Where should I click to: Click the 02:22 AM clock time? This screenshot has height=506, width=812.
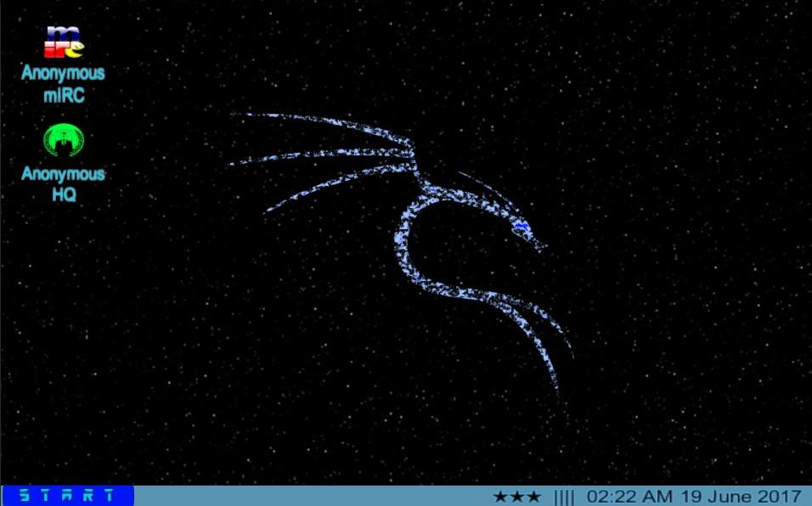pyautogui.click(x=629, y=497)
